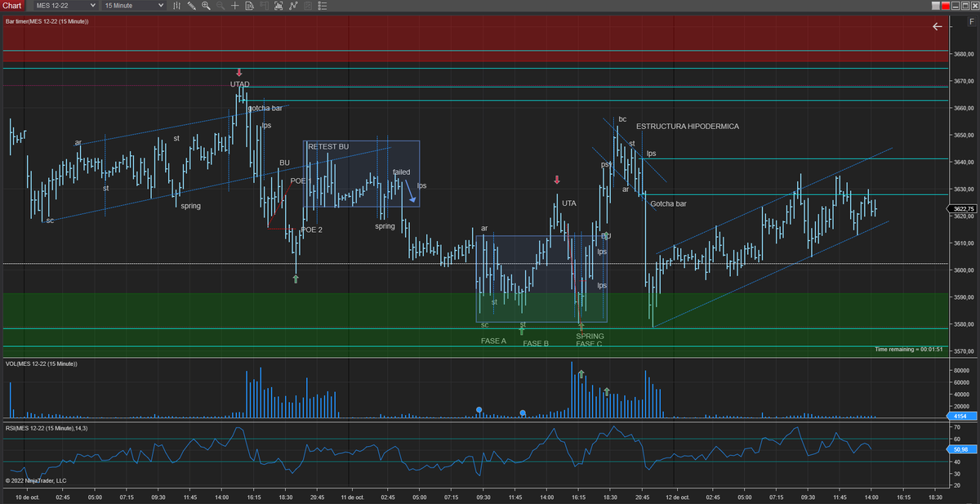Select the green up arrow below POE 2
The width and height of the screenshot is (980, 504).
click(296, 279)
